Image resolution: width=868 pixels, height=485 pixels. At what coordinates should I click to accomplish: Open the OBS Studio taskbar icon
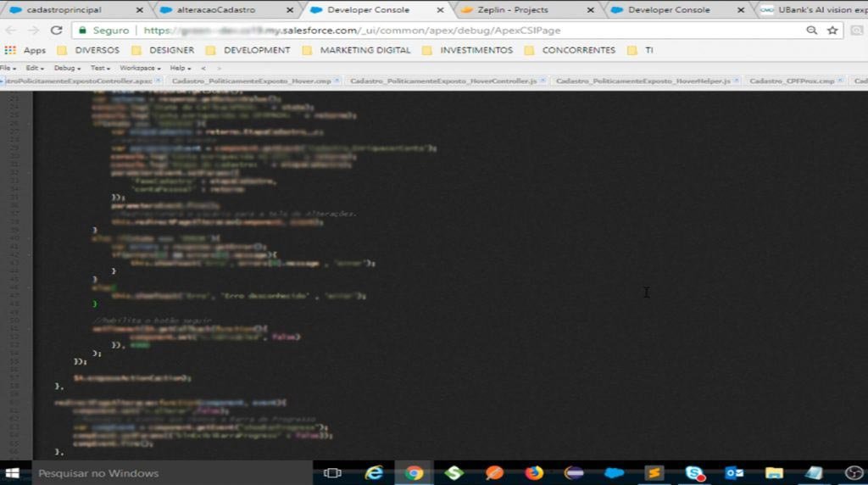point(854,473)
